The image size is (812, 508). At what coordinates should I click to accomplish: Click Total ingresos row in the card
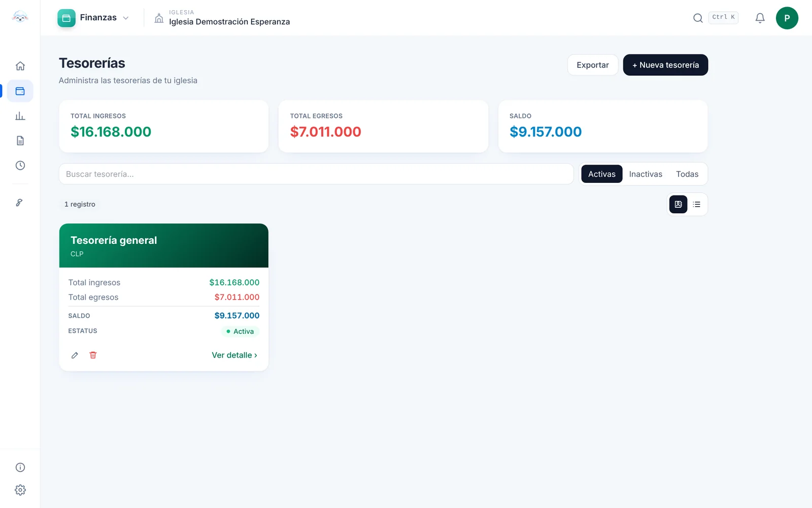164,282
